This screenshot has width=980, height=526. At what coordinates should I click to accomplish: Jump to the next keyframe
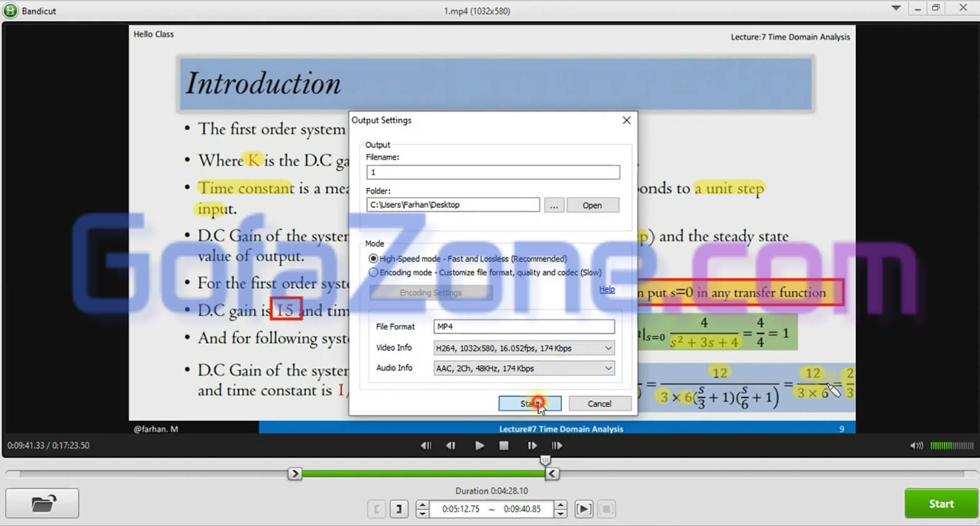[556, 446]
